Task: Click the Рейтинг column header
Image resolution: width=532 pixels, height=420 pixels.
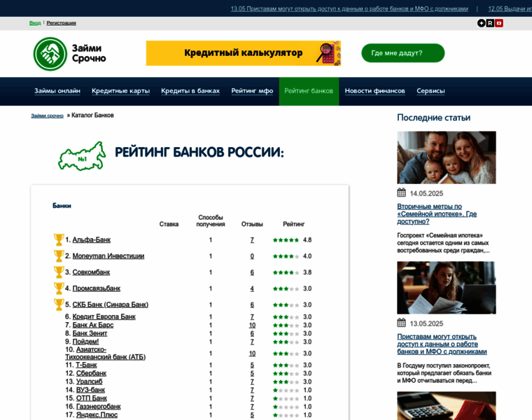Action: (294, 224)
